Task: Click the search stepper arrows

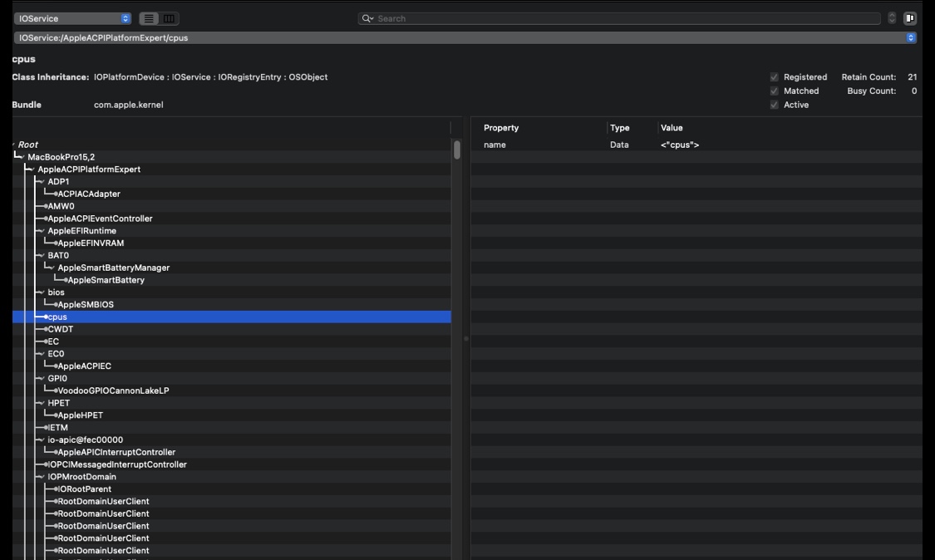Action: coord(893,18)
